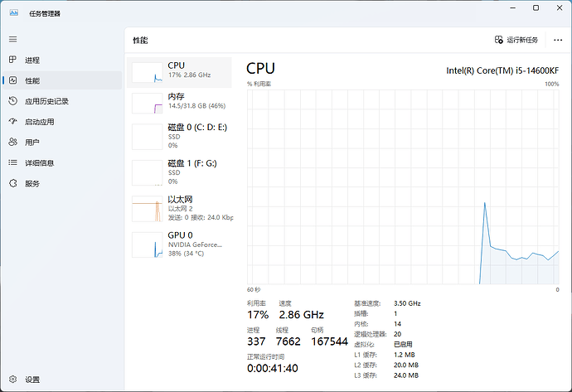Click the 7662 thread count
The width and height of the screenshot is (572, 392).
click(288, 341)
